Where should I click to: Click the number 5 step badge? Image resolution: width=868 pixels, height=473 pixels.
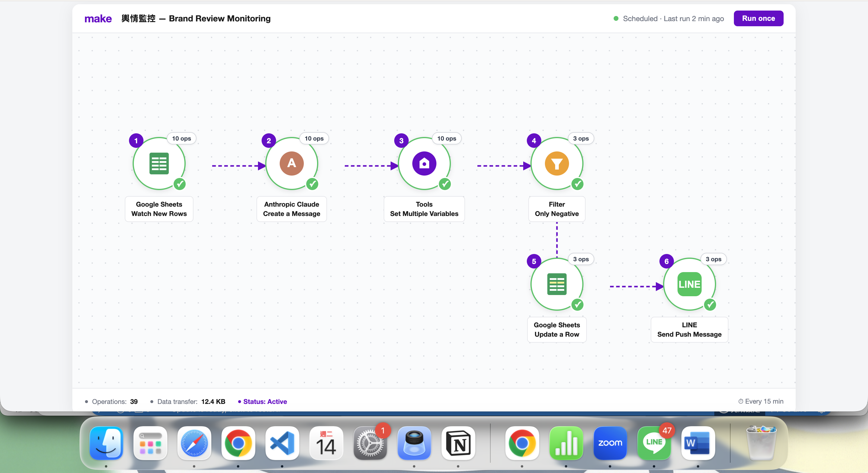tap(534, 262)
